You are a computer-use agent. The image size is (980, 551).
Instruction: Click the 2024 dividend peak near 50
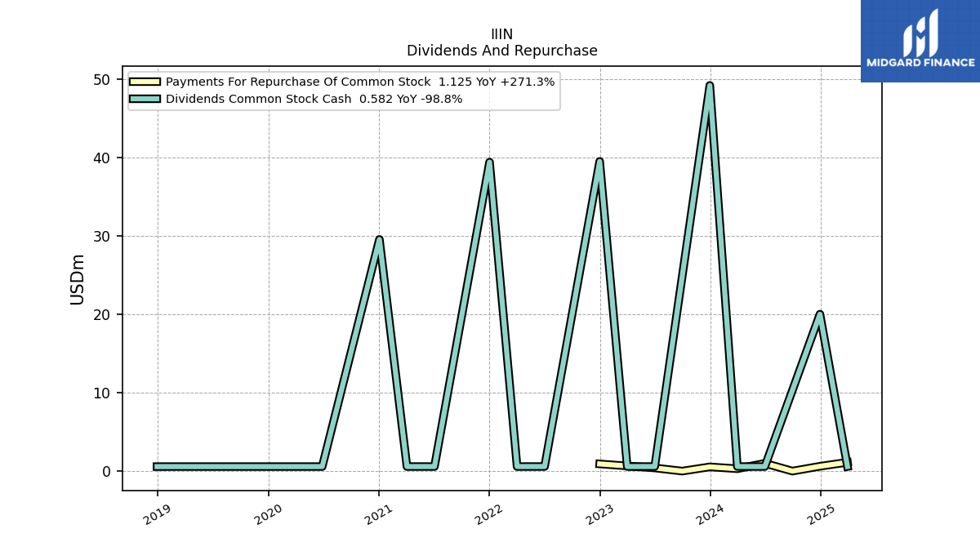click(x=710, y=86)
